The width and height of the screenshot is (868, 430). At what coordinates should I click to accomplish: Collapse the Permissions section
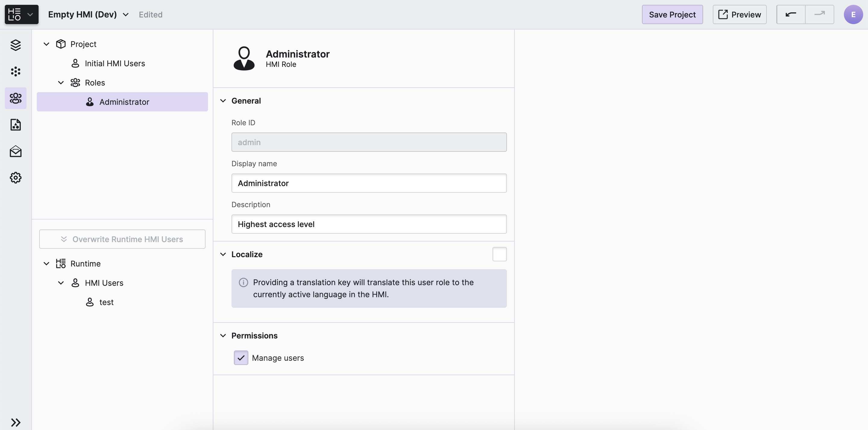point(223,336)
